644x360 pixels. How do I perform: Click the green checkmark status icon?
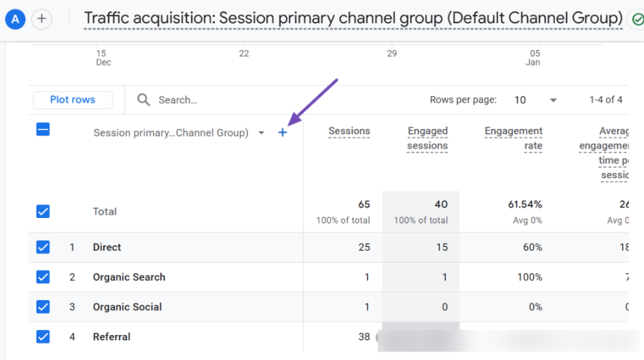[x=638, y=19]
